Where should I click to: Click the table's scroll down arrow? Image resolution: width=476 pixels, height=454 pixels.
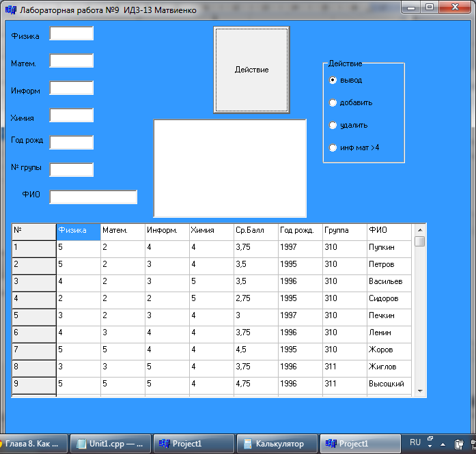click(x=420, y=391)
